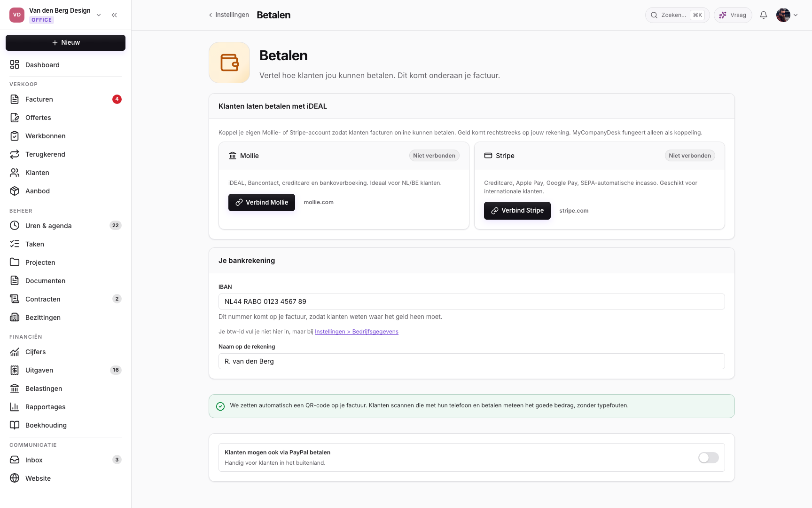Navigate to Rapportages in sidebar

(x=65, y=407)
